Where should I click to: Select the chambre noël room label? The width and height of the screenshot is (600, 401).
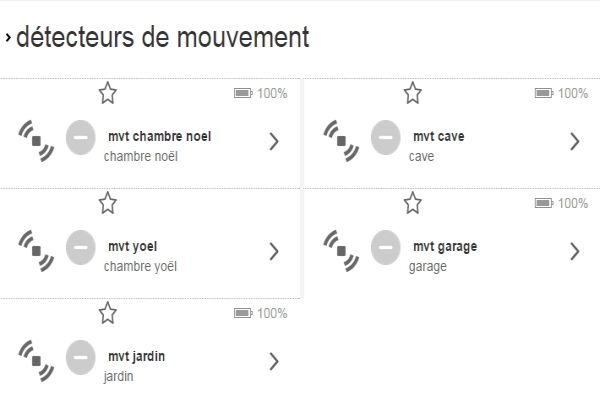tap(140, 157)
